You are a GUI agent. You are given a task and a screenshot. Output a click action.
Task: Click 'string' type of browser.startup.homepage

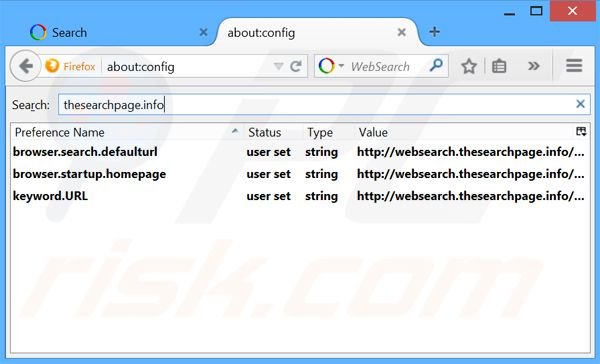pyautogui.click(x=321, y=174)
